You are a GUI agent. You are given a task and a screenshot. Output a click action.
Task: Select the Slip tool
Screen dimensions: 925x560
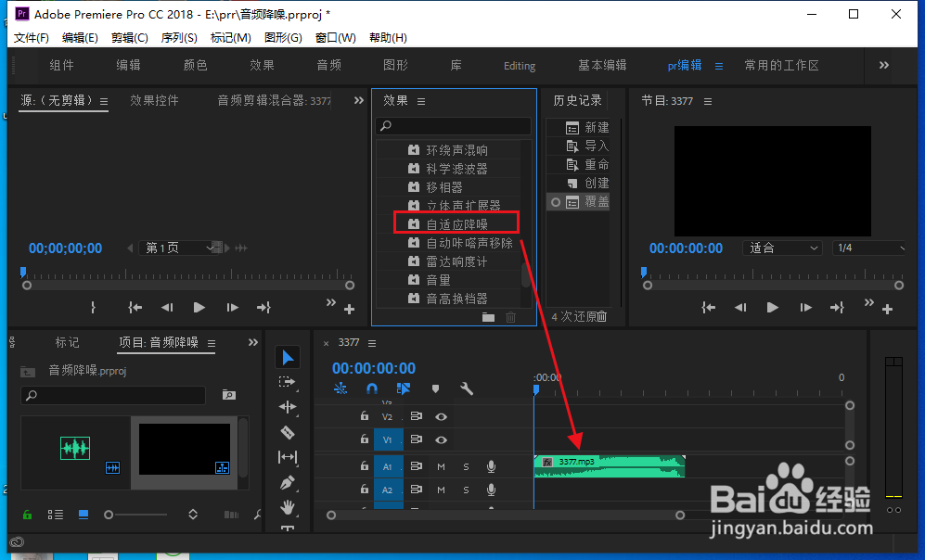pos(288,457)
